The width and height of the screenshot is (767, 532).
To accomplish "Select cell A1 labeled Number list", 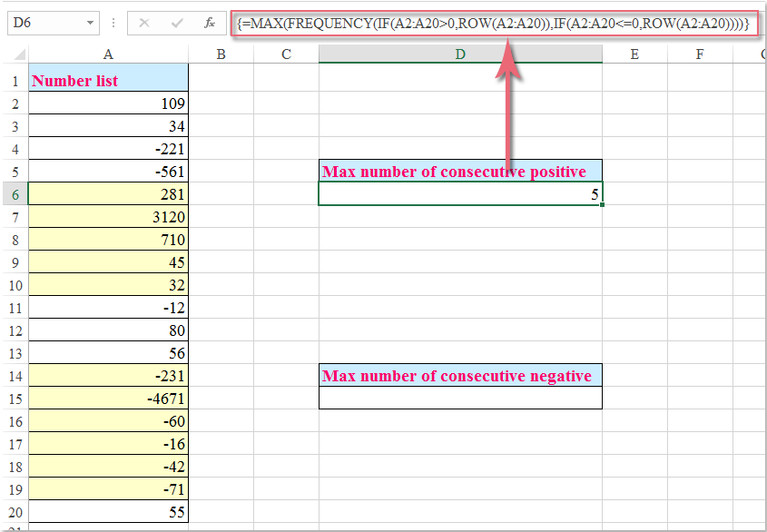I will 108,80.
